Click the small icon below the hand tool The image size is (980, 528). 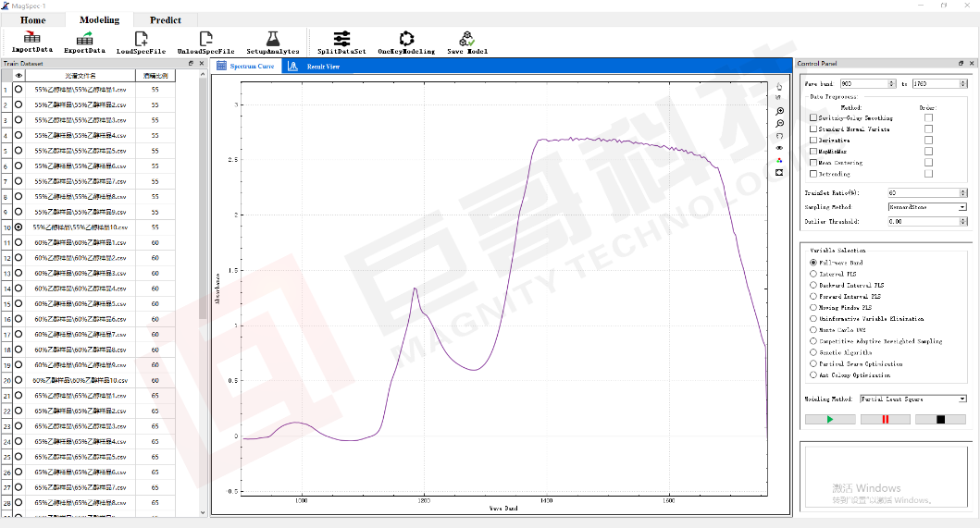779,97
